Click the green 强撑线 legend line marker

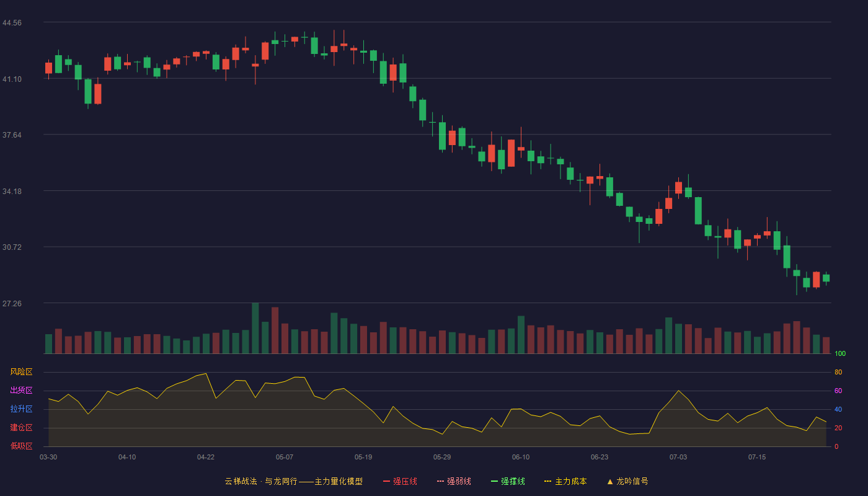[494, 481]
